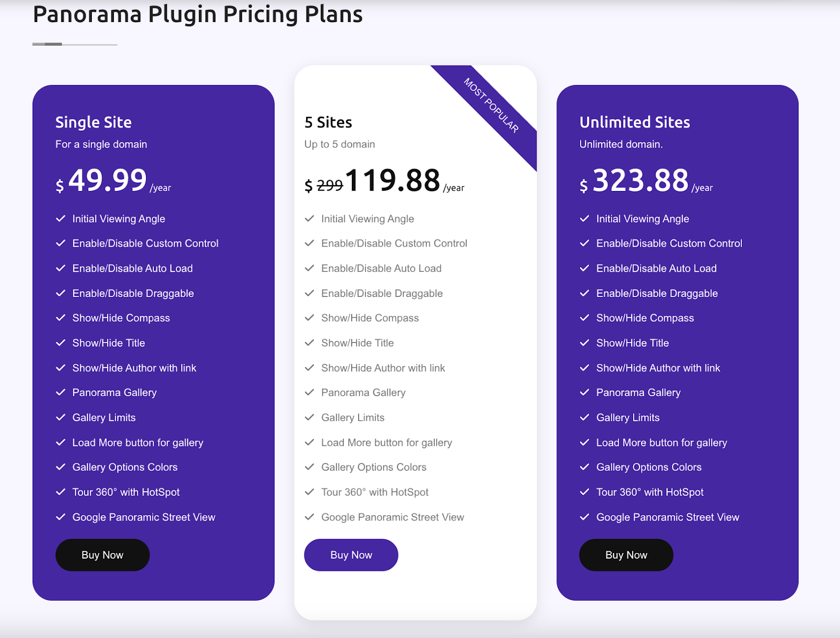The image size is (840, 638).
Task: Click the 5 Sites Buy Now button
Action: pos(351,555)
